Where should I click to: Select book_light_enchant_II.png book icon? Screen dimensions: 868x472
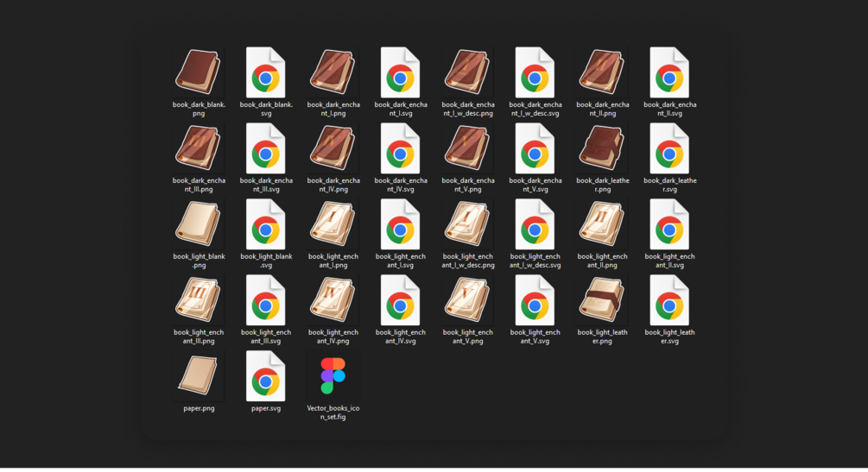pos(602,223)
